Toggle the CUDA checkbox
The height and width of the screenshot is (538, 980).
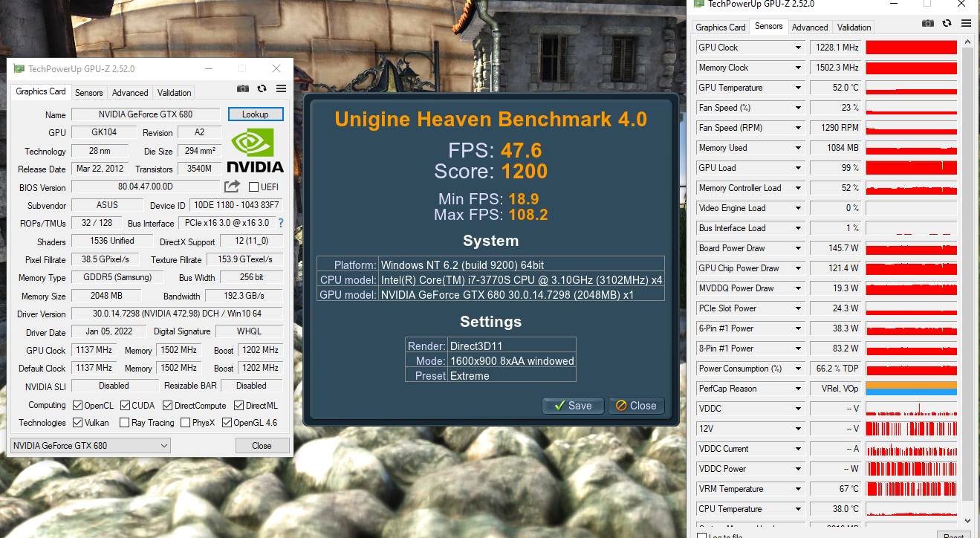[125, 406]
